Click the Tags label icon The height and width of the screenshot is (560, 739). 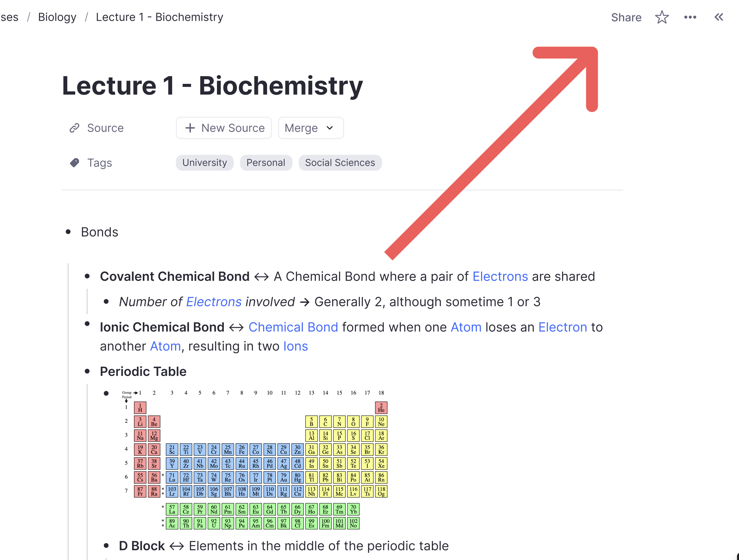74,163
